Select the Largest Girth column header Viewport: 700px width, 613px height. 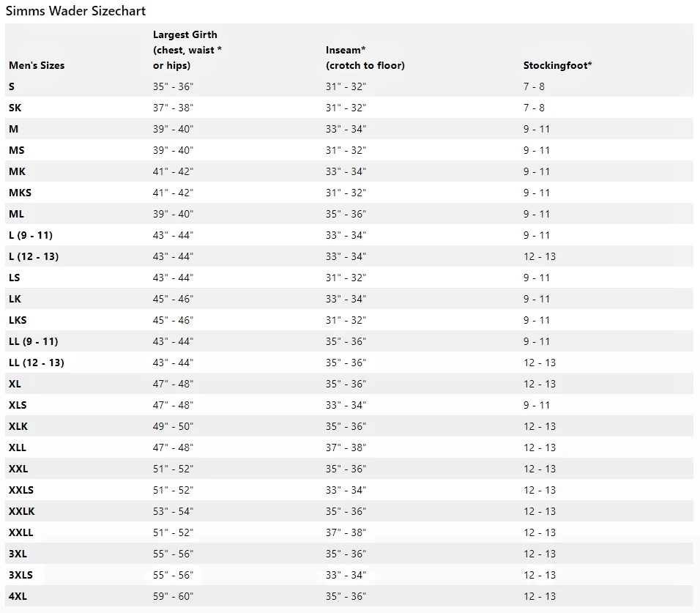[x=187, y=50]
